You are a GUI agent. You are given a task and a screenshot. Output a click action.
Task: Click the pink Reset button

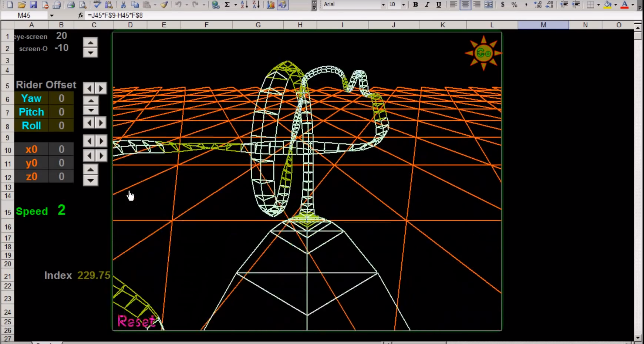point(136,321)
